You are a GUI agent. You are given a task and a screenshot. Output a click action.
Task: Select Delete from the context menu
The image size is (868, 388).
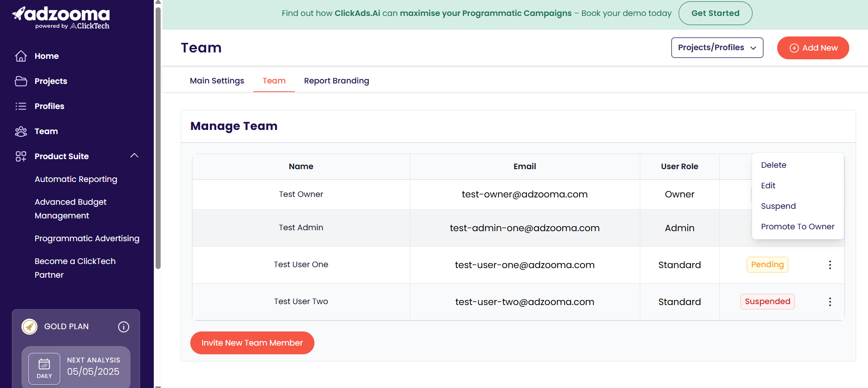(x=774, y=165)
